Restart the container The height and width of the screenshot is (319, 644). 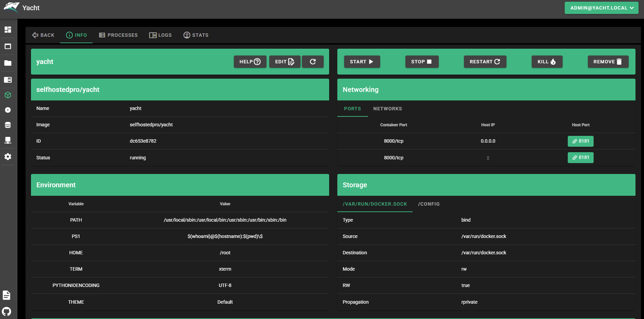(485, 62)
